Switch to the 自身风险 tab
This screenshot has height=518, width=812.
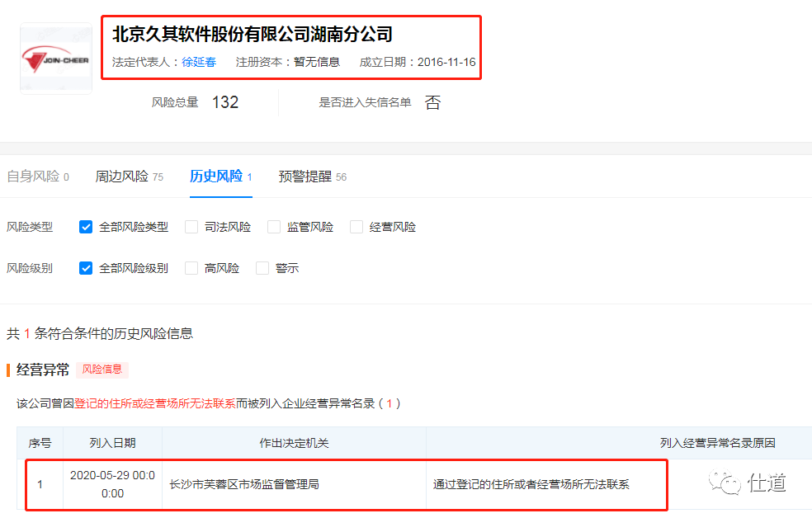(x=38, y=177)
